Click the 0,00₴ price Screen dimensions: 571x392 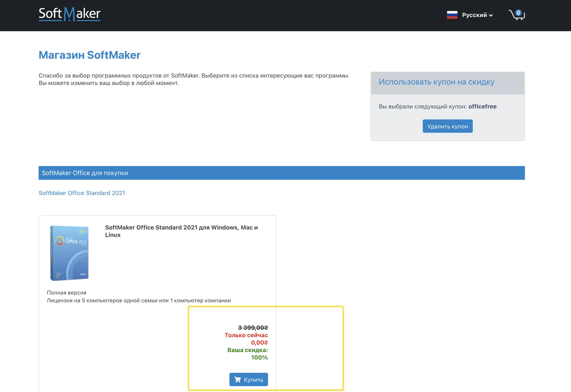coord(259,343)
